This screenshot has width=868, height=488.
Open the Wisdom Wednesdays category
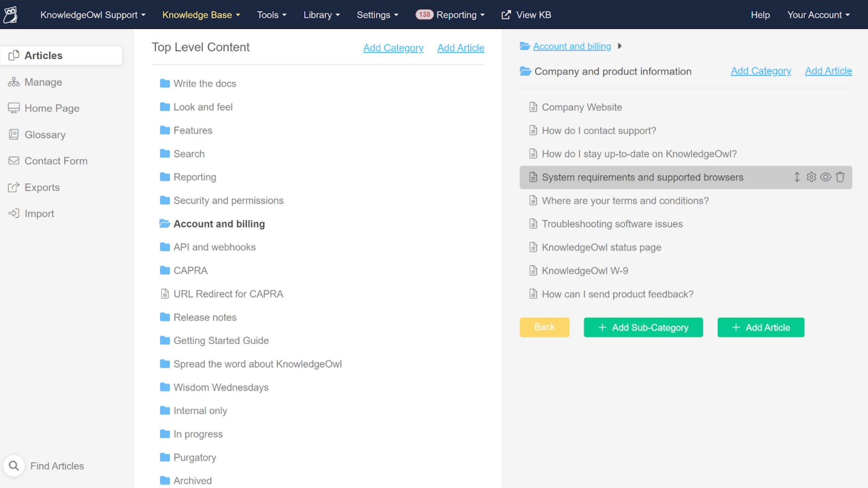221,388
